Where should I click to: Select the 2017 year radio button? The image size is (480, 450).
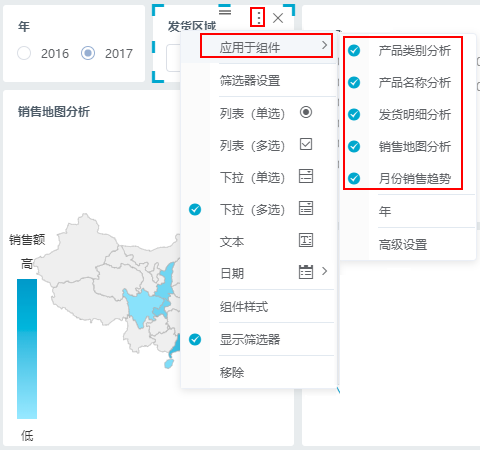click(88, 53)
